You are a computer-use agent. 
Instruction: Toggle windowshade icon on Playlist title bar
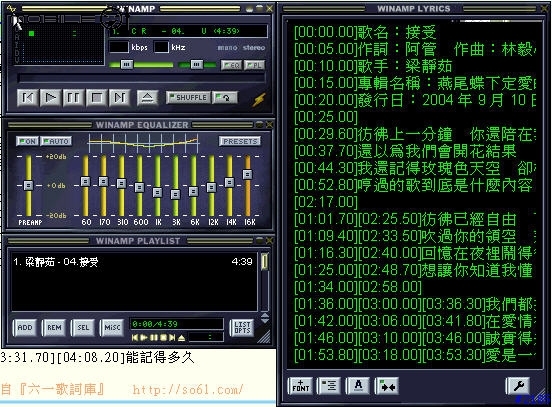tap(260, 240)
